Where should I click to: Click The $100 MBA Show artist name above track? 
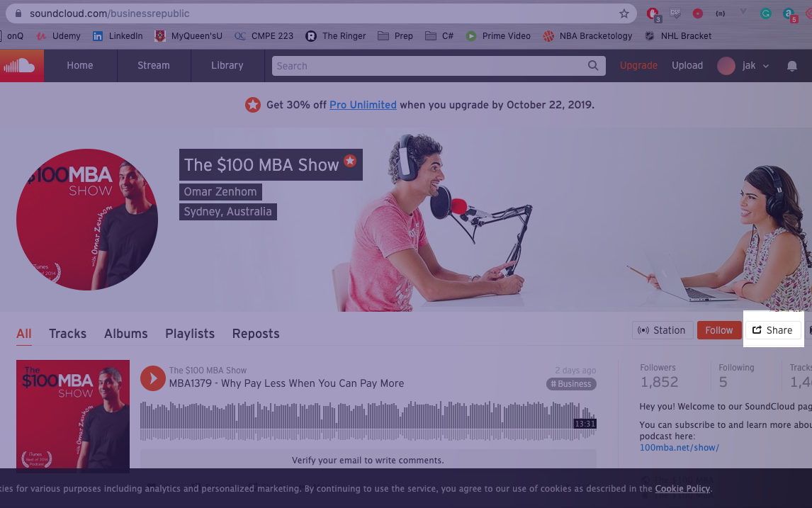click(208, 371)
